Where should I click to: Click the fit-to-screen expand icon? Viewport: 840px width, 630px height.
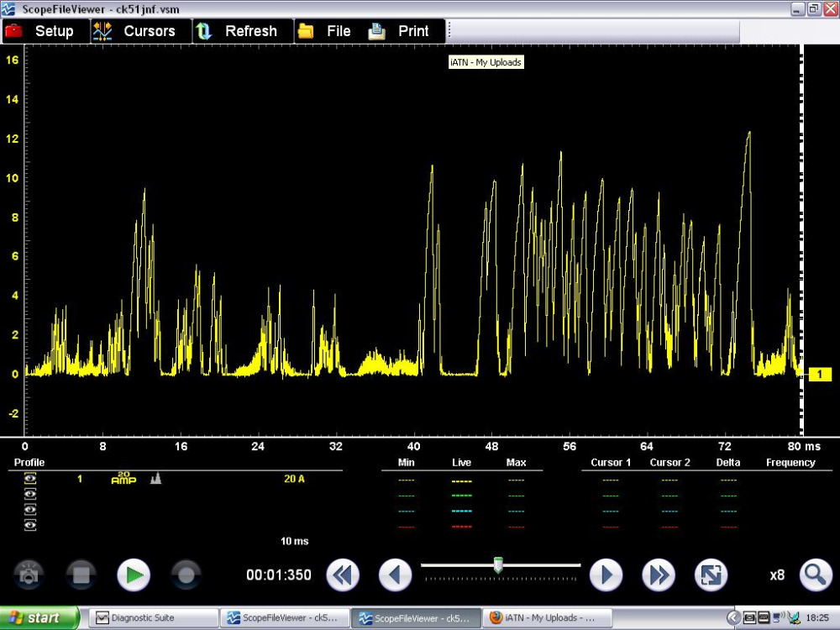pyautogui.click(x=711, y=575)
